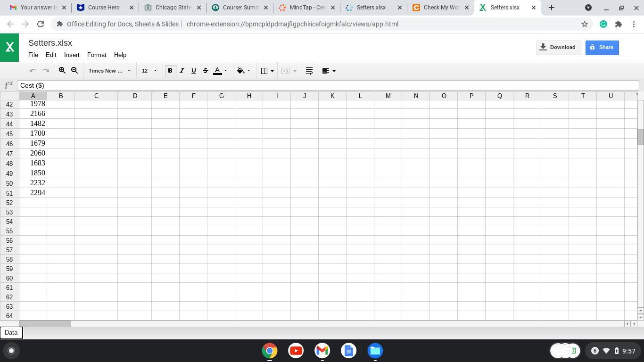Redo the last undone action

[x=46, y=71]
